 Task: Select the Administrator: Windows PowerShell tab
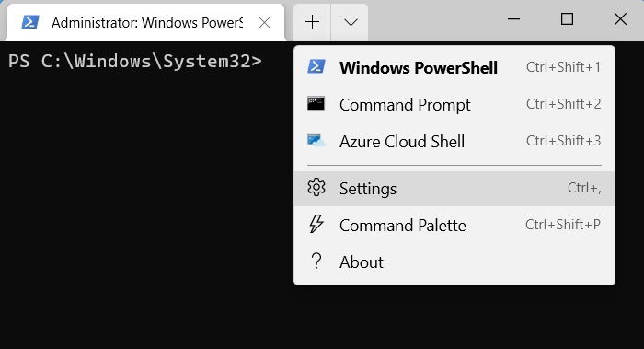tap(145, 22)
